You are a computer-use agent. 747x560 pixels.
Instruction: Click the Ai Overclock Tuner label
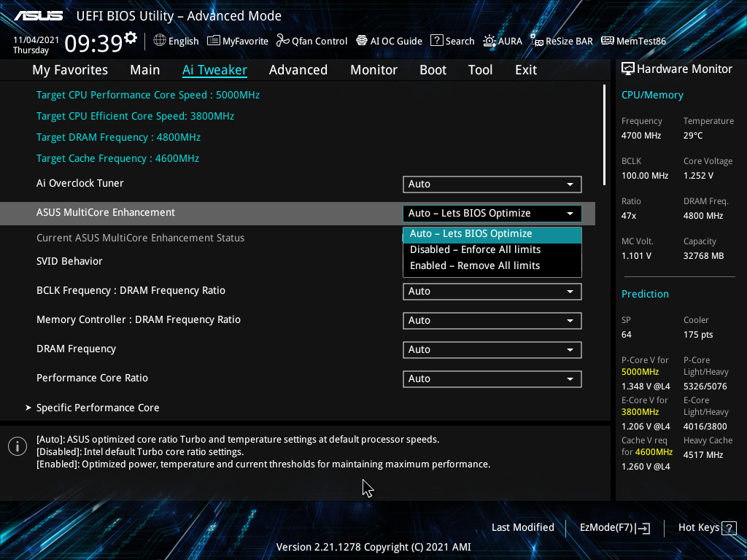pyautogui.click(x=80, y=183)
